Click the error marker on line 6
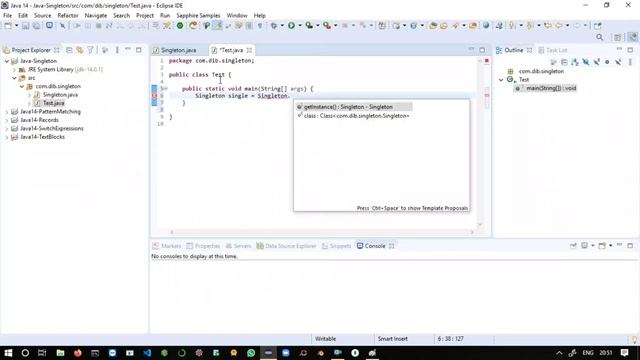 [x=154, y=96]
